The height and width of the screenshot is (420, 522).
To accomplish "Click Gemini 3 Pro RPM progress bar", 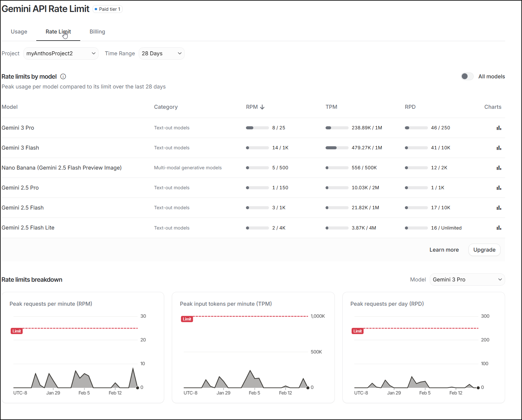I will (257, 128).
